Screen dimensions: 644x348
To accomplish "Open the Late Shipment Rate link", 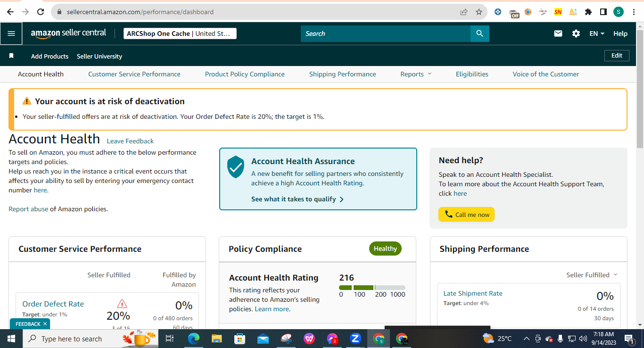I will pyautogui.click(x=473, y=293).
